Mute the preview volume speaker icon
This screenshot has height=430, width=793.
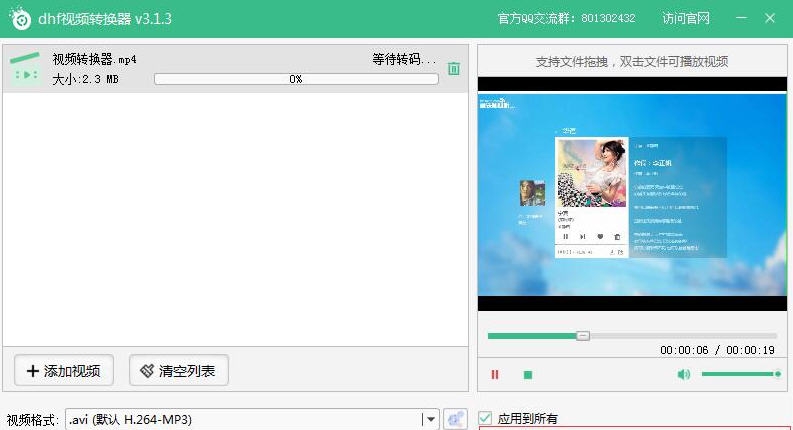[x=683, y=374]
